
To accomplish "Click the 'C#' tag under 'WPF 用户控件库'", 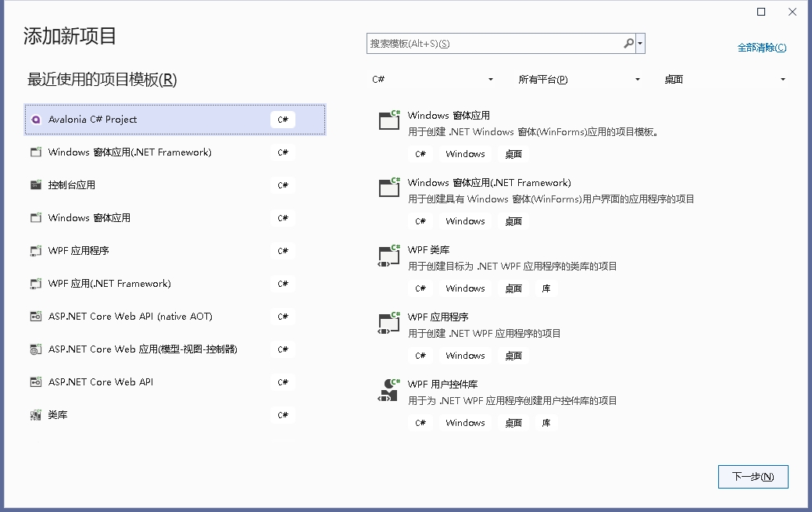I will (x=420, y=423).
